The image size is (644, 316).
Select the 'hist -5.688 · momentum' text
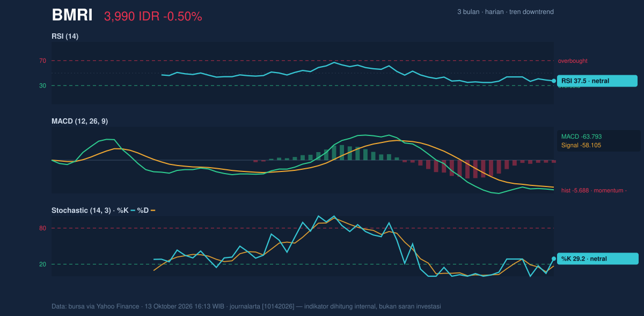point(594,190)
